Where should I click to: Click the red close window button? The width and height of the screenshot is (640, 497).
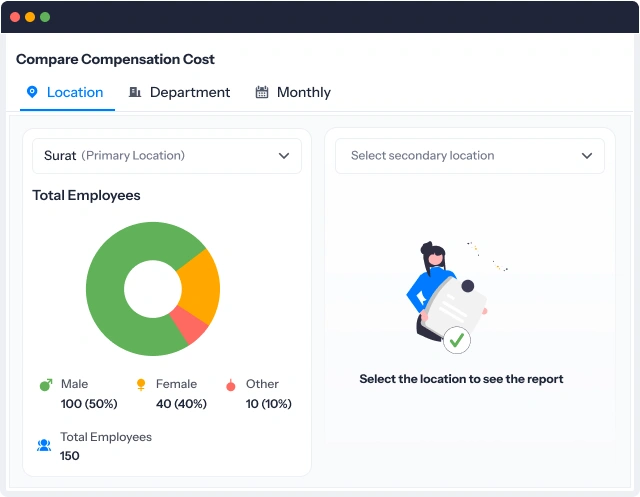click(15, 17)
